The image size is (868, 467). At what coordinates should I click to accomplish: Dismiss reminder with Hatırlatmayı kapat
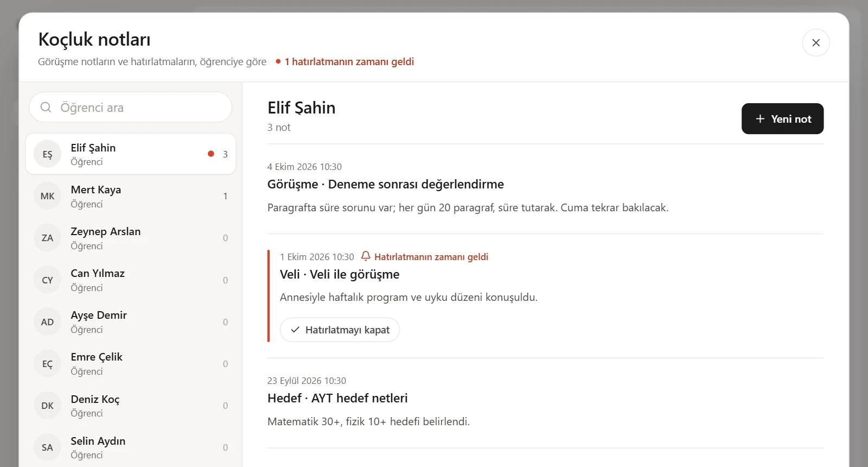coord(340,330)
